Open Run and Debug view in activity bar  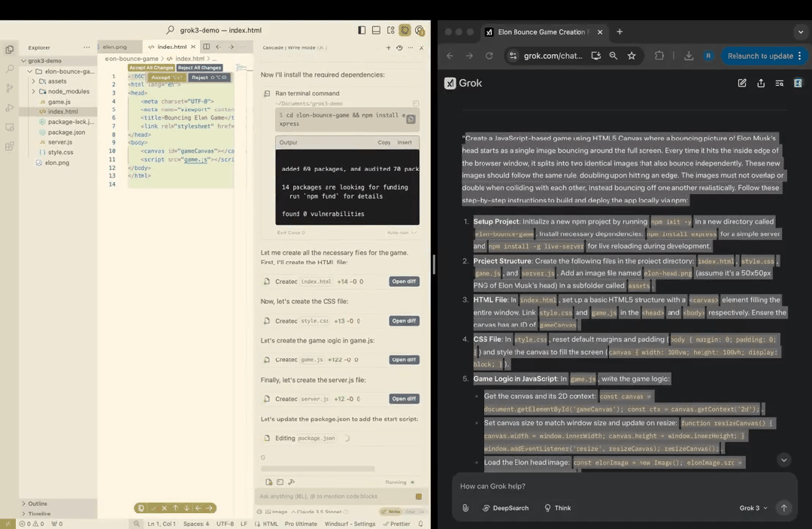[9, 108]
